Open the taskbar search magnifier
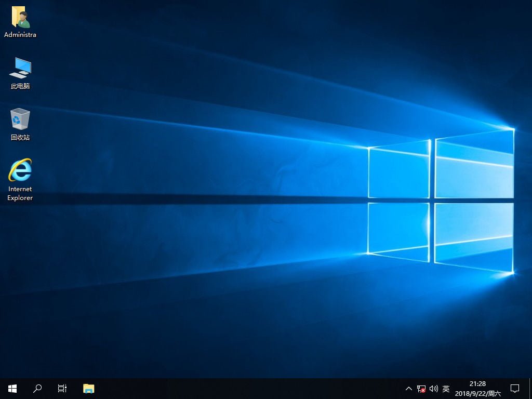Screen dimensions: 532x399 37,388
